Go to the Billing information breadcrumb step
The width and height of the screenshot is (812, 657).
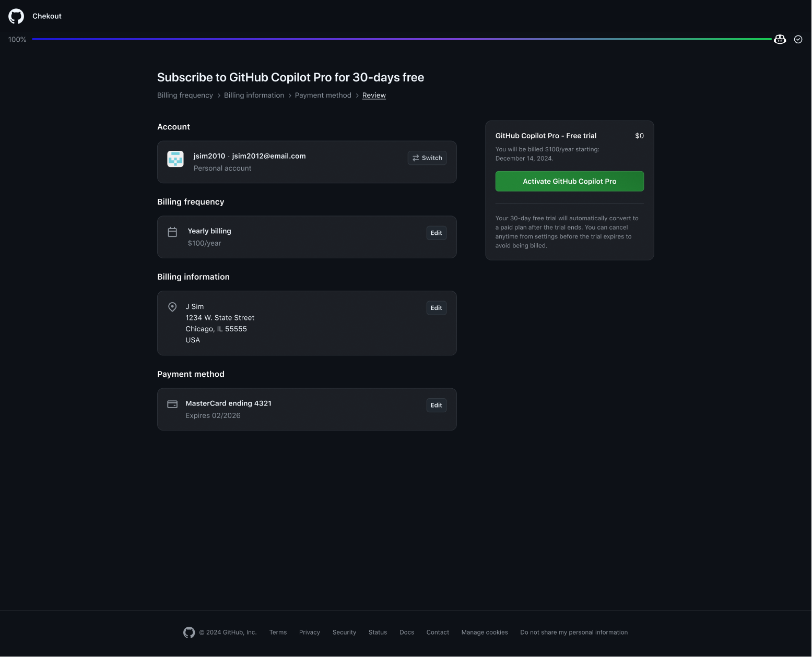click(254, 95)
